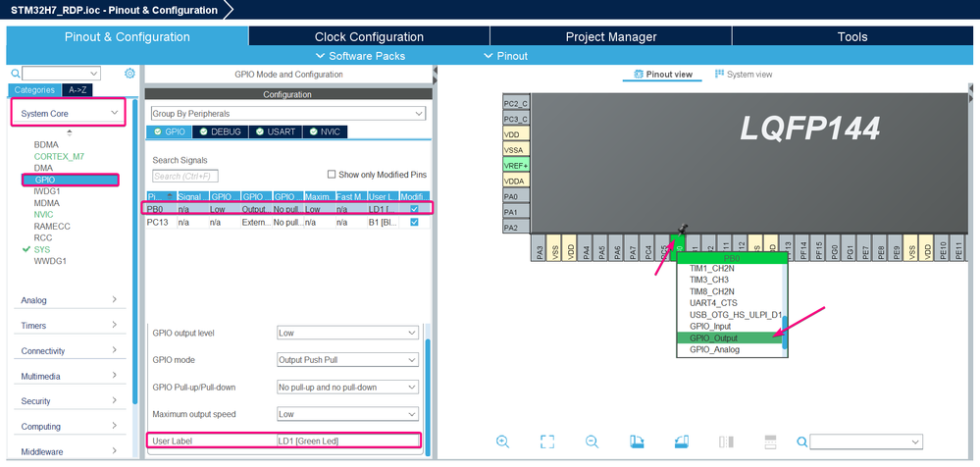Click the split view icon in pinout toolbar
This screenshot has height=467, width=980.
[726, 441]
